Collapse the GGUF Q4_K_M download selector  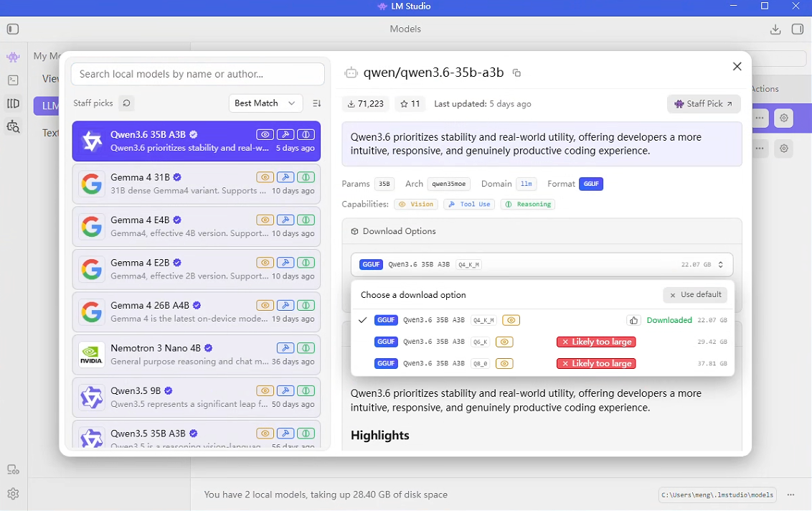542,264
